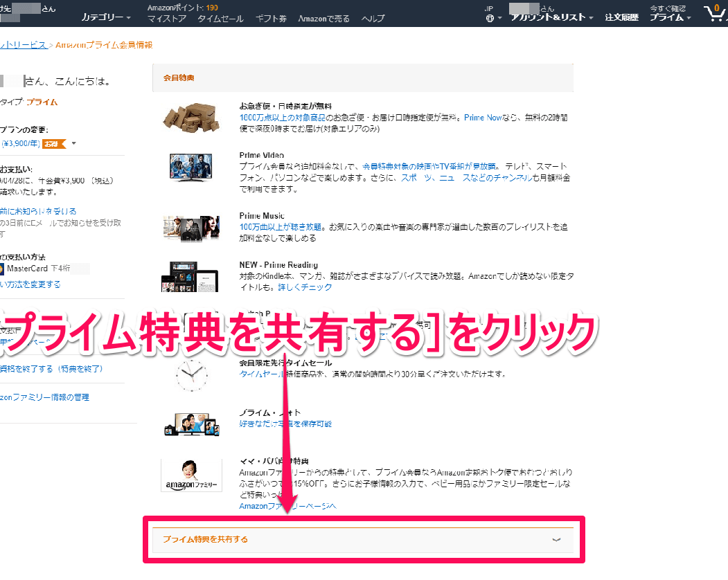
Task: Click the Prime Video TV thumbnail
Action: [190, 167]
